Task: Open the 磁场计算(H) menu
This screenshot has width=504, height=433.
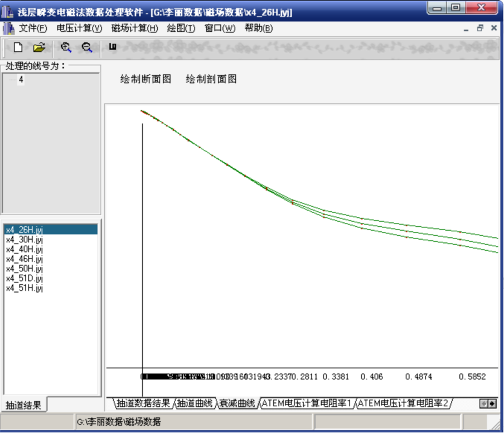Action: coord(134,28)
